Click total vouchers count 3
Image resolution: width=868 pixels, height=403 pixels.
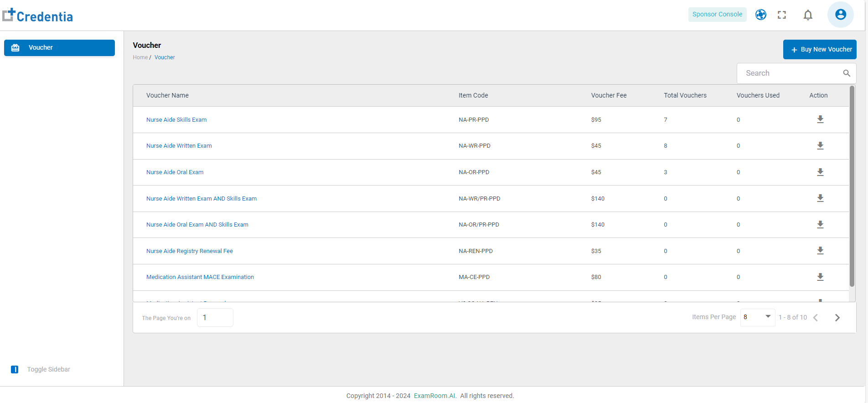point(666,172)
